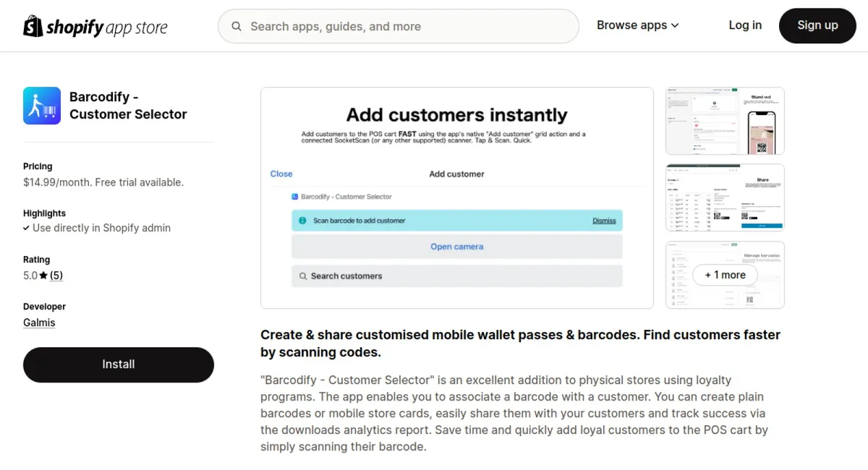Viewport: 868px width, 470px height.
Task: Click the Developer heading
Action: coord(44,307)
